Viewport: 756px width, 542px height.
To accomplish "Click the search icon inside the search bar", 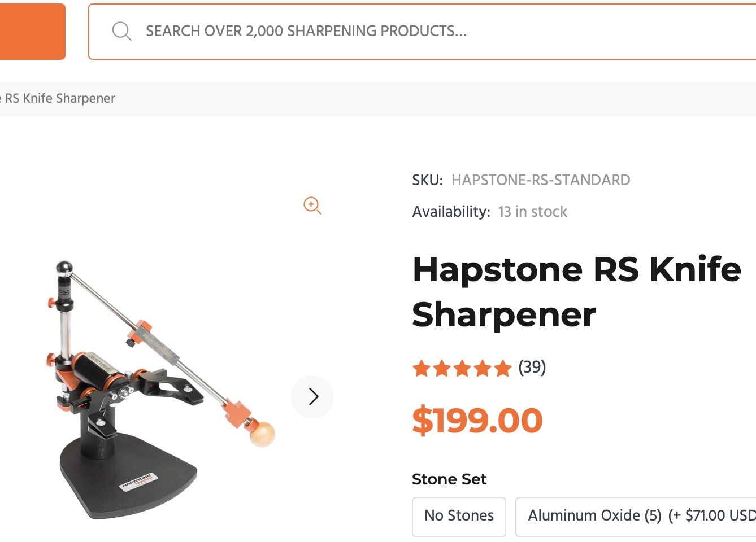I will click(x=121, y=30).
